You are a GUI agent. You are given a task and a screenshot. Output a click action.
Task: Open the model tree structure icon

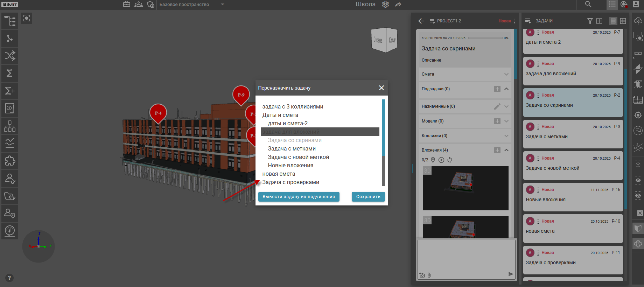[x=10, y=21]
